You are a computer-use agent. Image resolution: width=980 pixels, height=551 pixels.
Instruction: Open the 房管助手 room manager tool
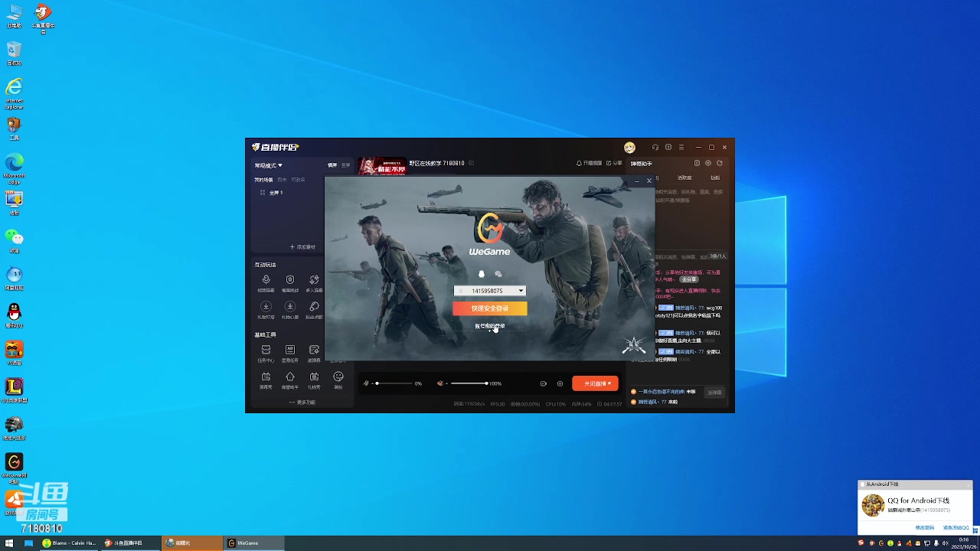point(290,380)
